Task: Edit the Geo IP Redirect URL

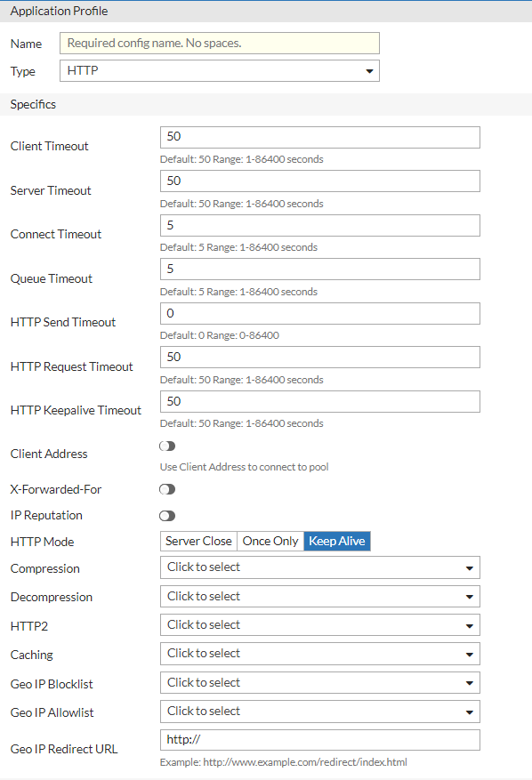Action: (318, 739)
